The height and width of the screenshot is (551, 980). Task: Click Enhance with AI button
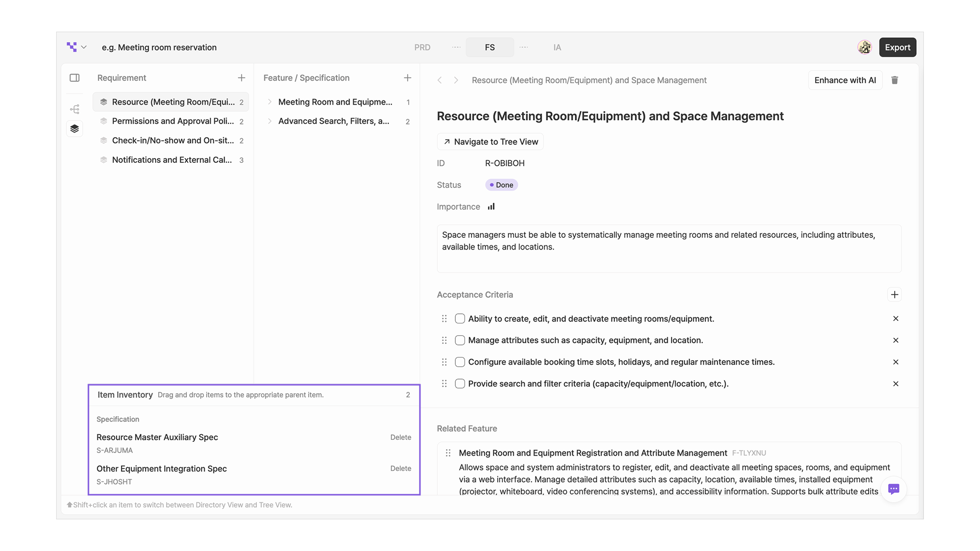coord(845,80)
